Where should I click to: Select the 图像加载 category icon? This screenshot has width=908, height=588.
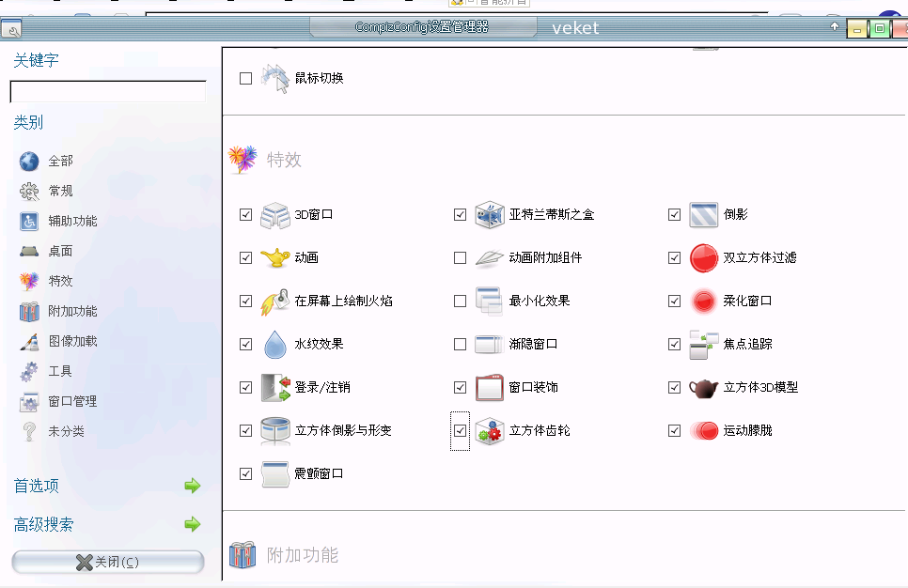tap(29, 342)
